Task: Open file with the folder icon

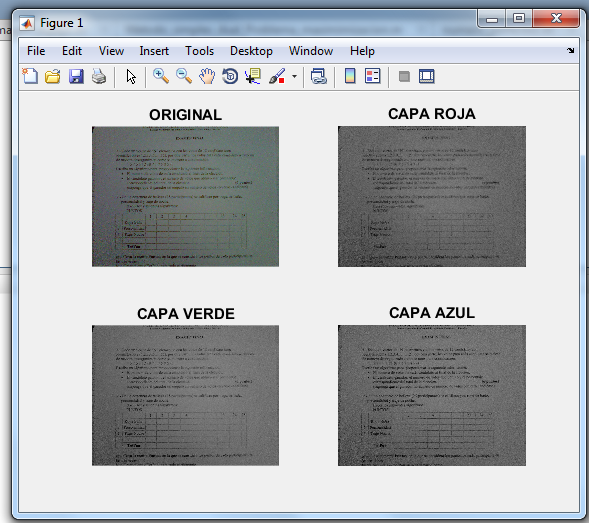Action: 53,77
